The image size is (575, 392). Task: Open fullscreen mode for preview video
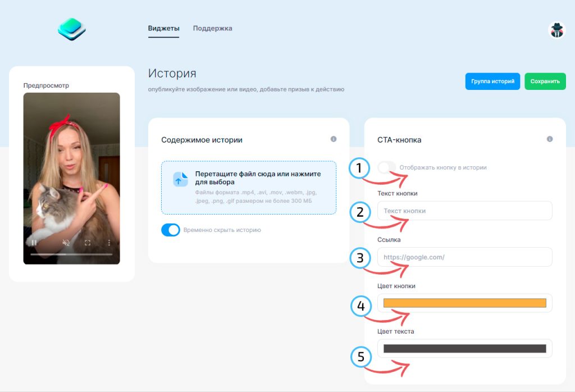click(x=88, y=243)
